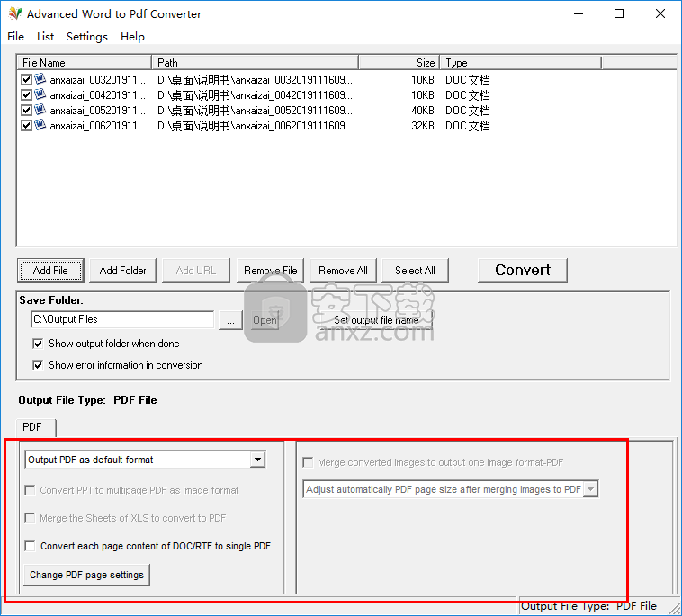Open the List menu
This screenshot has height=616, width=682.
[x=45, y=37]
